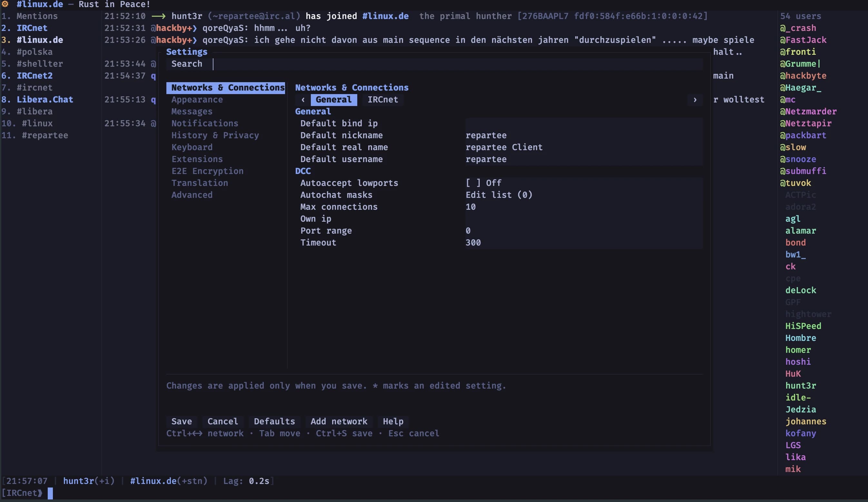This screenshot has height=502, width=868.
Task: Edit the Port range value 0
Action: pyautogui.click(x=584, y=231)
